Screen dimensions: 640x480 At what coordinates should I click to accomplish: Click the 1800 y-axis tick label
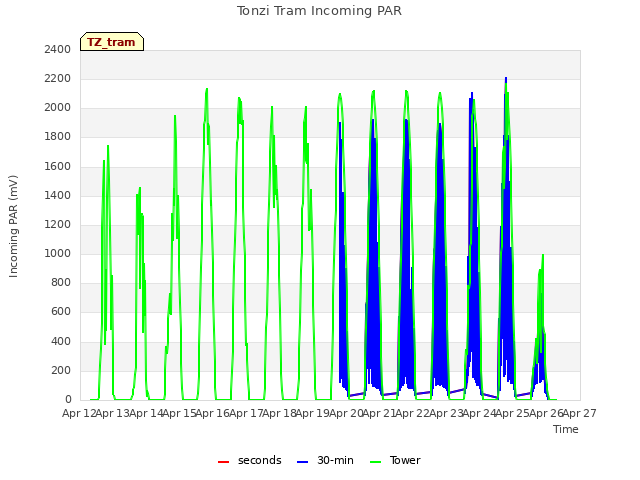[x=58, y=136]
